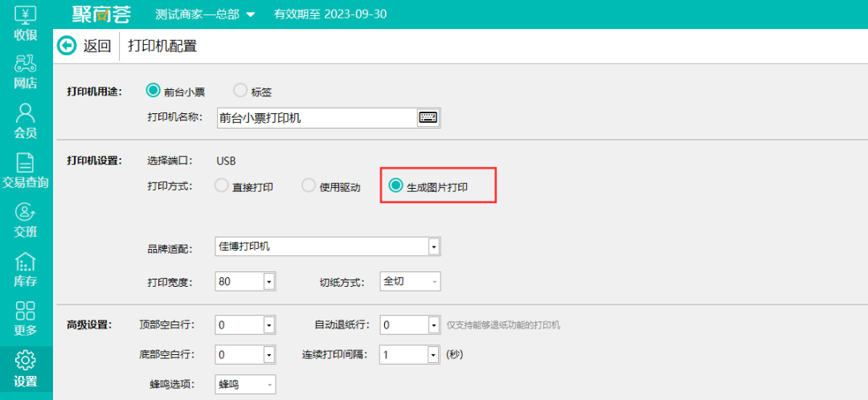The width and height of the screenshot is (868, 400).
Task: Select the 前台小票 radio button
Action: coord(154,91)
